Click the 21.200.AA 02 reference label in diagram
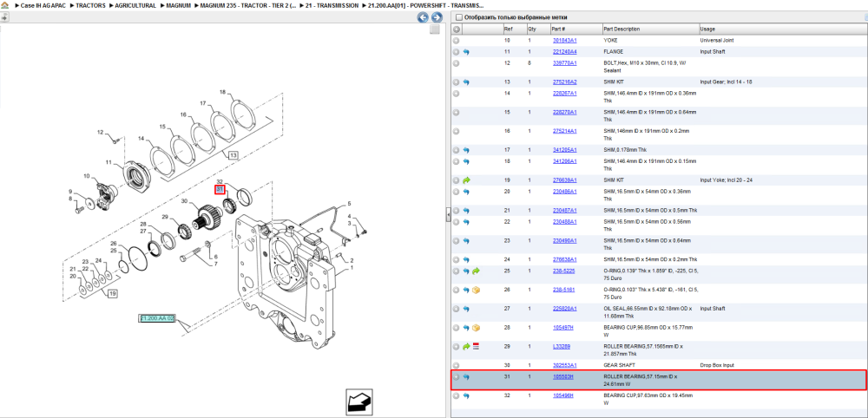Viewport: 868px width, 418px height. pyautogui.click(x=156, y=318)
